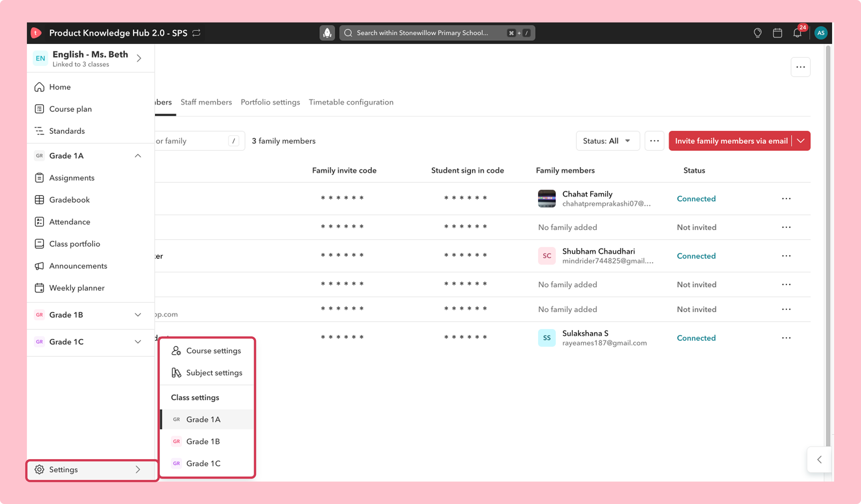Open Attendance under Grade 1A
The width and height of the screenshot is (861, 504).
(91, 222)
